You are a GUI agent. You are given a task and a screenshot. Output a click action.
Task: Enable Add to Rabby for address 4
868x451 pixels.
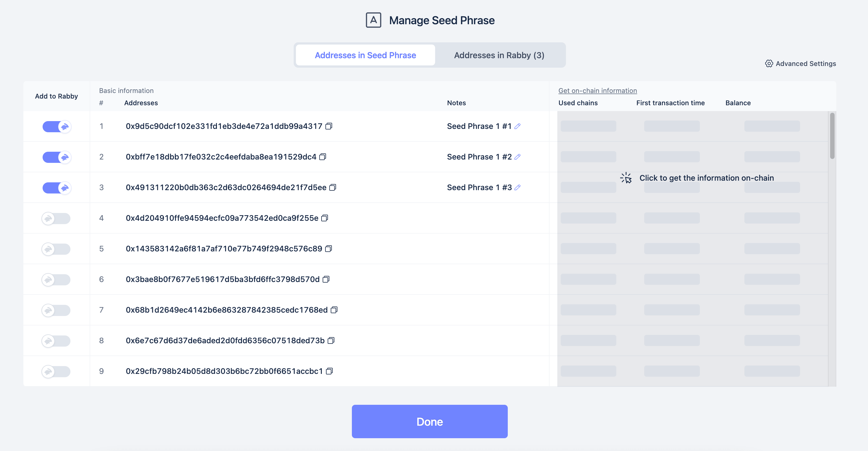(x=56, y=219)
